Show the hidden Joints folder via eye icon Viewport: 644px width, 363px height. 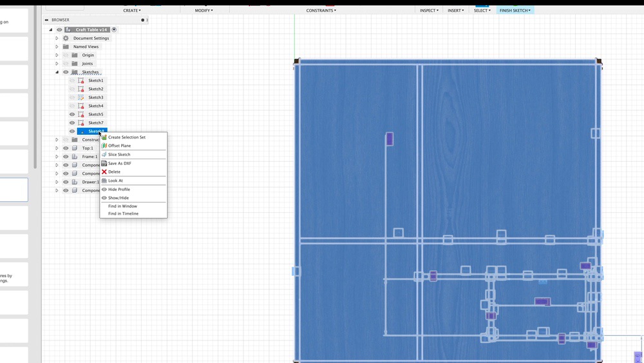[66, 63]
